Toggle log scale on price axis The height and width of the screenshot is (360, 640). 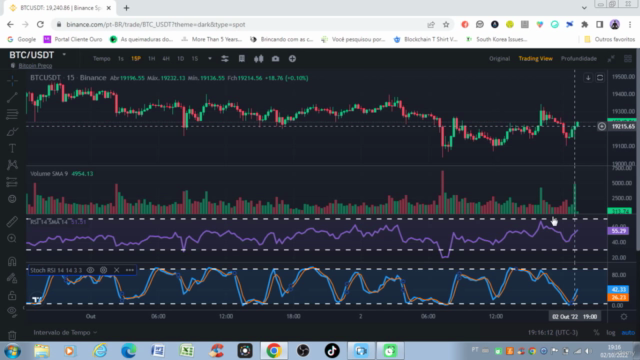(x=611, y=333)
